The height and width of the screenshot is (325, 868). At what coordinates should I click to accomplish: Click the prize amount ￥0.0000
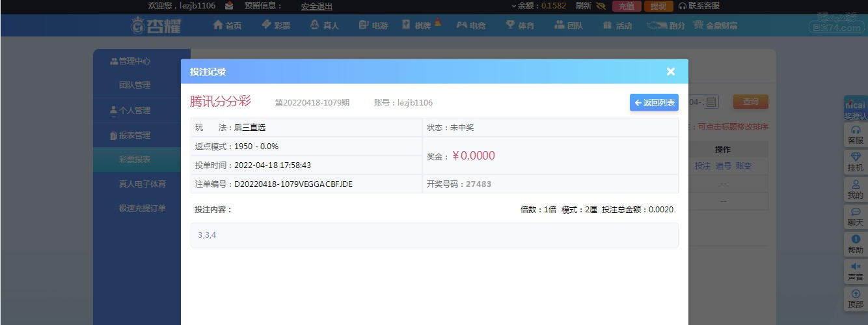[x=473, y=156]
